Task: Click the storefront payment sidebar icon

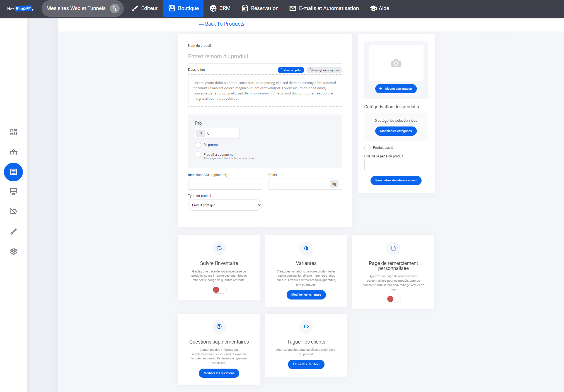Action: pos(13,192)
